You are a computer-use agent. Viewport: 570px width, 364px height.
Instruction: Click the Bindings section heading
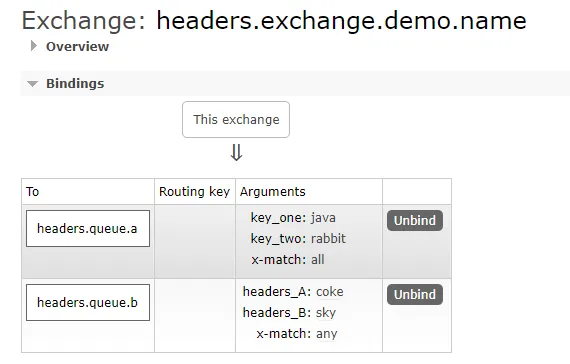[x=75, y=83]
